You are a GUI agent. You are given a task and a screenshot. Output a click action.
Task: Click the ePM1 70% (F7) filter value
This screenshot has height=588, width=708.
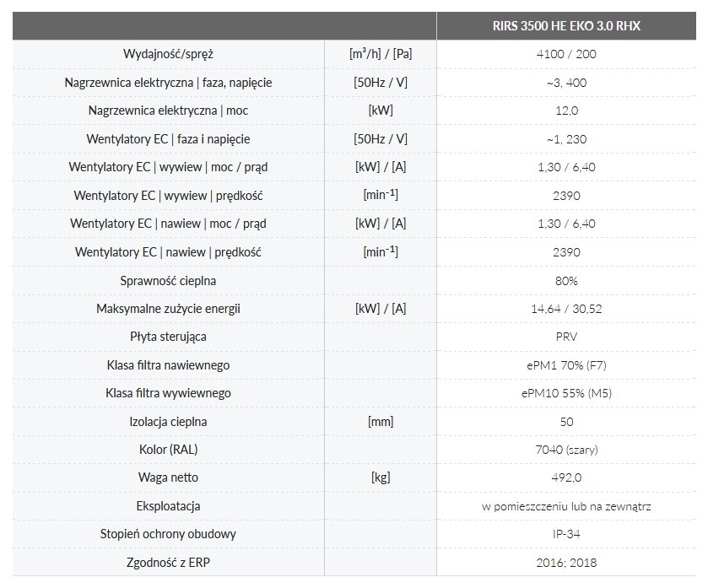[566, 365]
